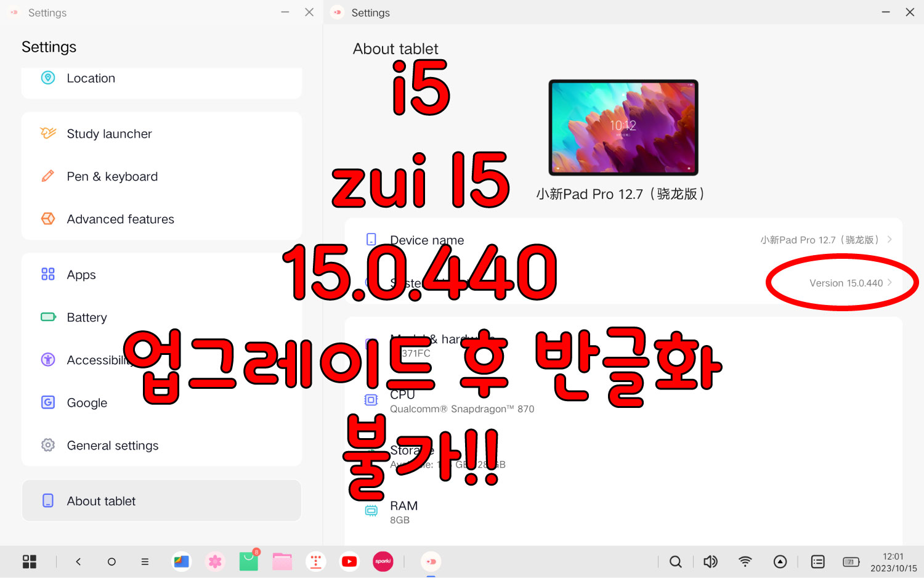Click the pen icon beside Pen & keyboard
Screen dimensions: 924x578
pyautogui.click(x=48, y=176)
